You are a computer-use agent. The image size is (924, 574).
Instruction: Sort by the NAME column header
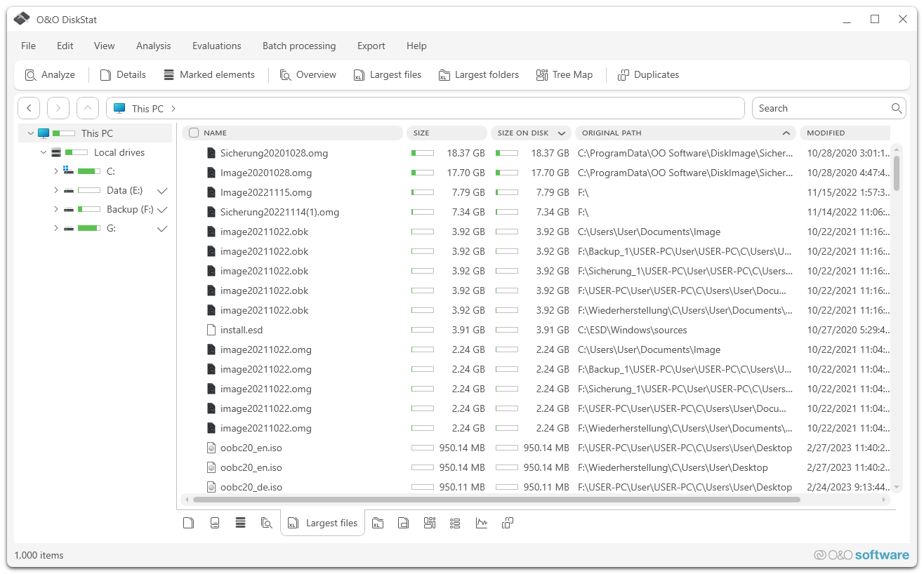[293, 133]
